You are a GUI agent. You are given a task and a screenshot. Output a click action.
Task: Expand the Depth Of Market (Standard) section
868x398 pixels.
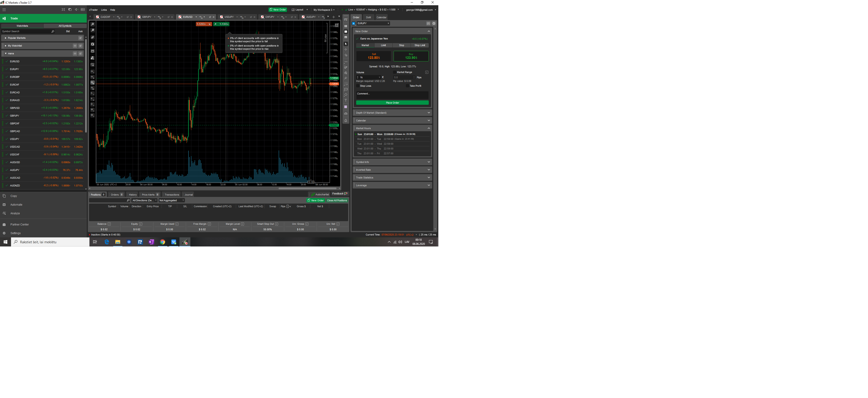pyautogui.click(x=392, y=113)
